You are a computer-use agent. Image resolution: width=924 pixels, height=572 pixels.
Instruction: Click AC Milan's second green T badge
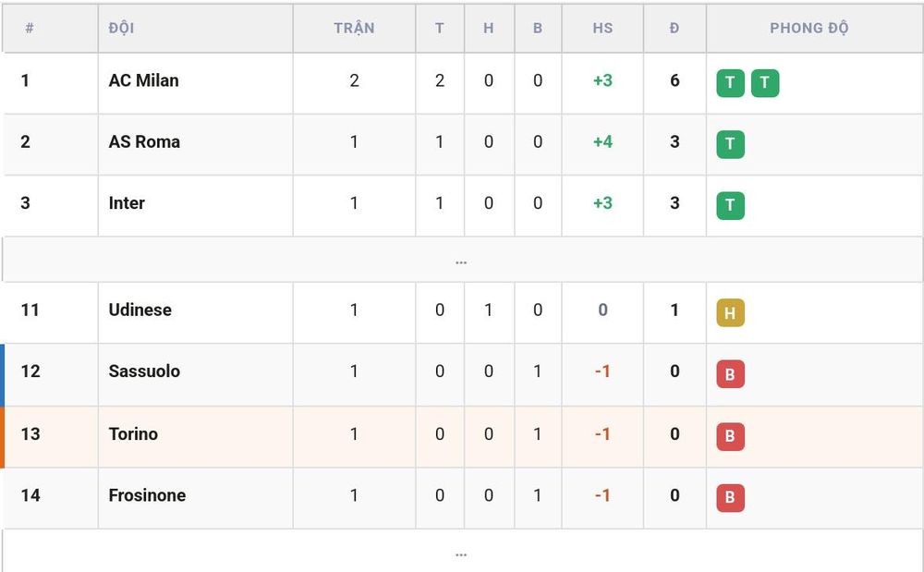[x=765, y=83]
